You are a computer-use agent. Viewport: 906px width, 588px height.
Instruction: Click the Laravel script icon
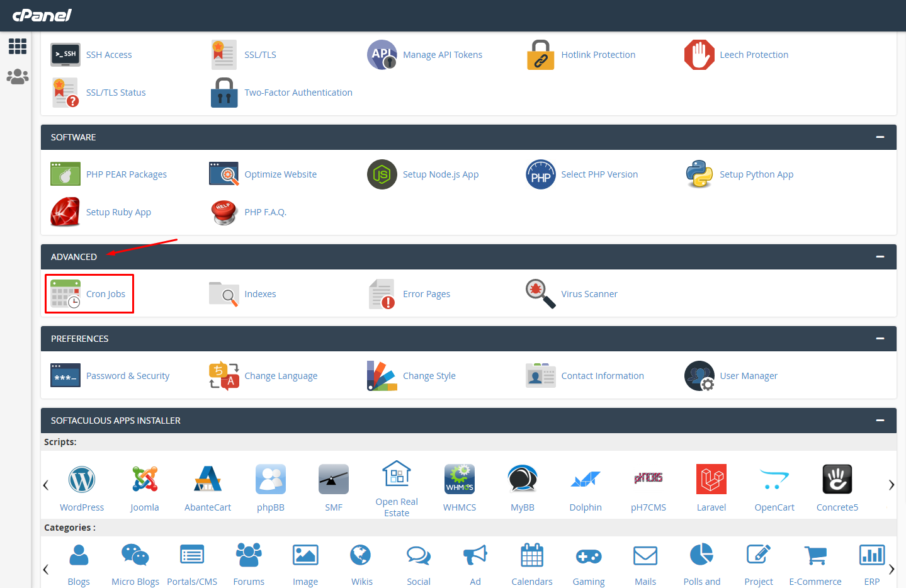tap(711, 479)
